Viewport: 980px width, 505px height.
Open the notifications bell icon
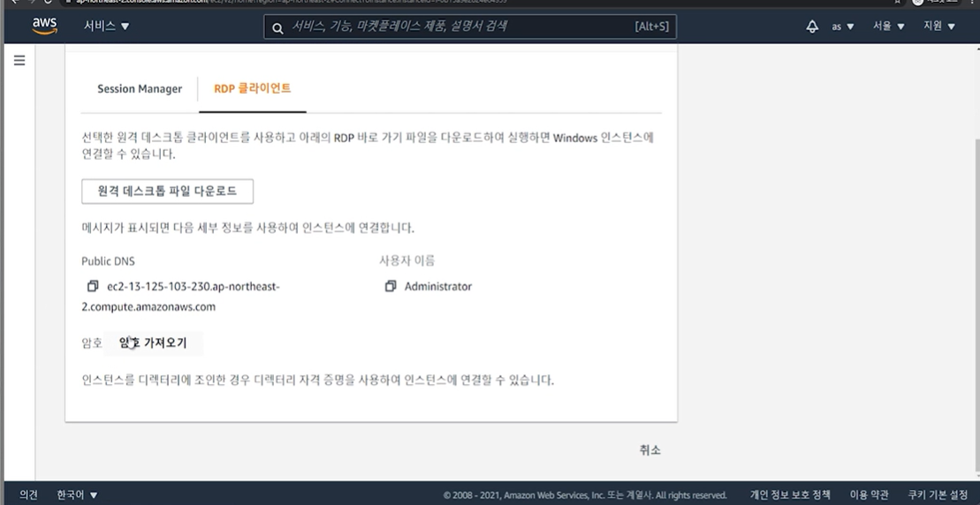pos(812,26)
